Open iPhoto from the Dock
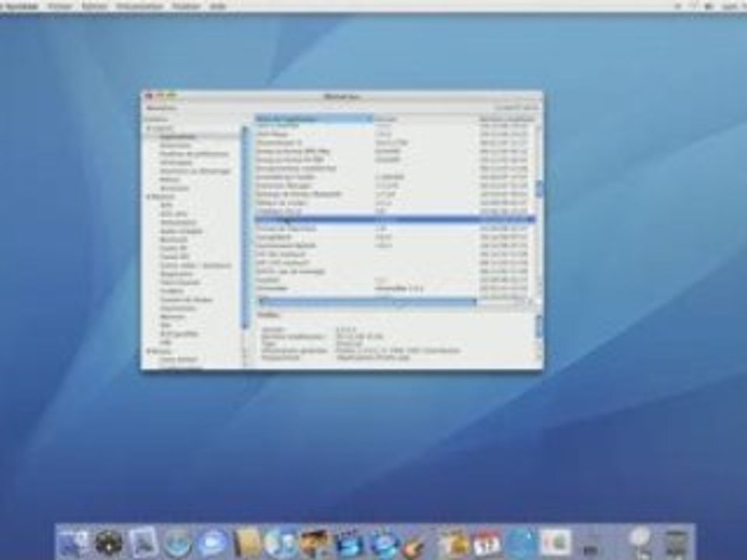This screenshot has width=747, height=560. [x=315, y=543]
